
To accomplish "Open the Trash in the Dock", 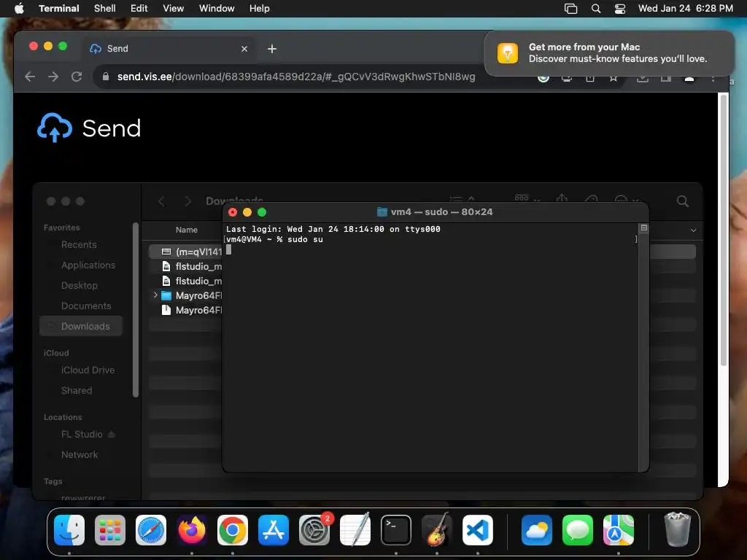I will coord(677,529).
